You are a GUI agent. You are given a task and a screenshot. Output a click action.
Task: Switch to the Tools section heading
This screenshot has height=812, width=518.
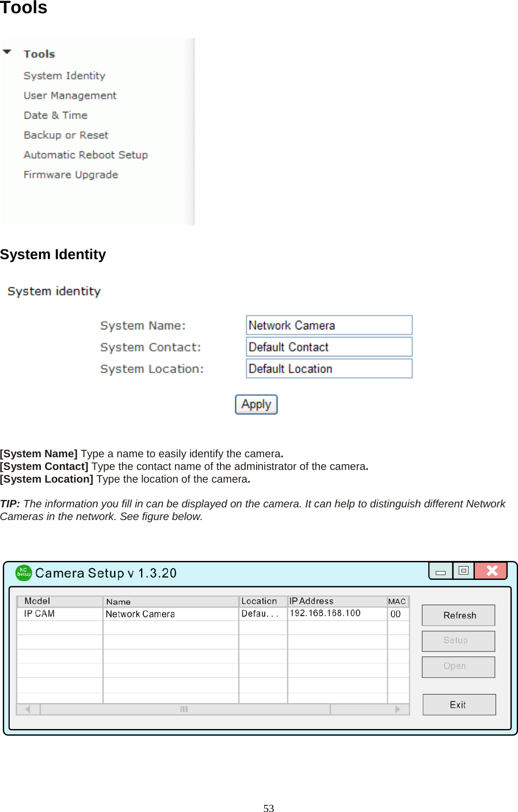click(23, 8)
